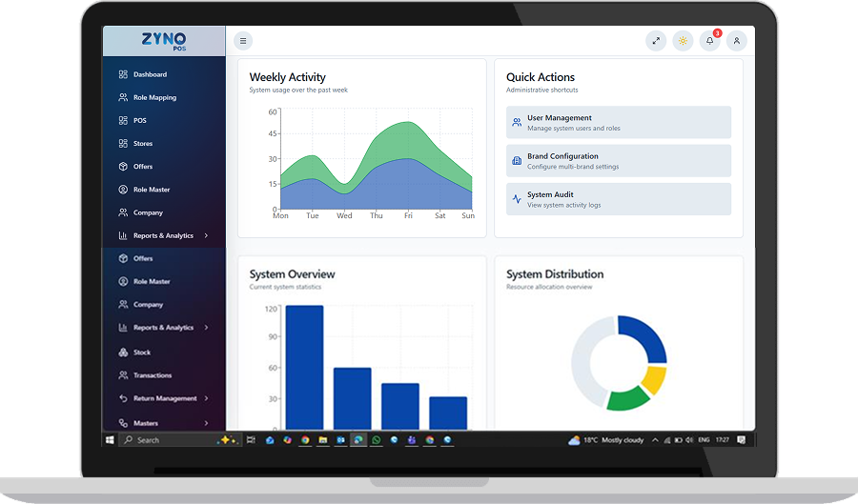Click the System Distribution heading
This screenshot has width=858, height=504.
(x=555, y=273)
